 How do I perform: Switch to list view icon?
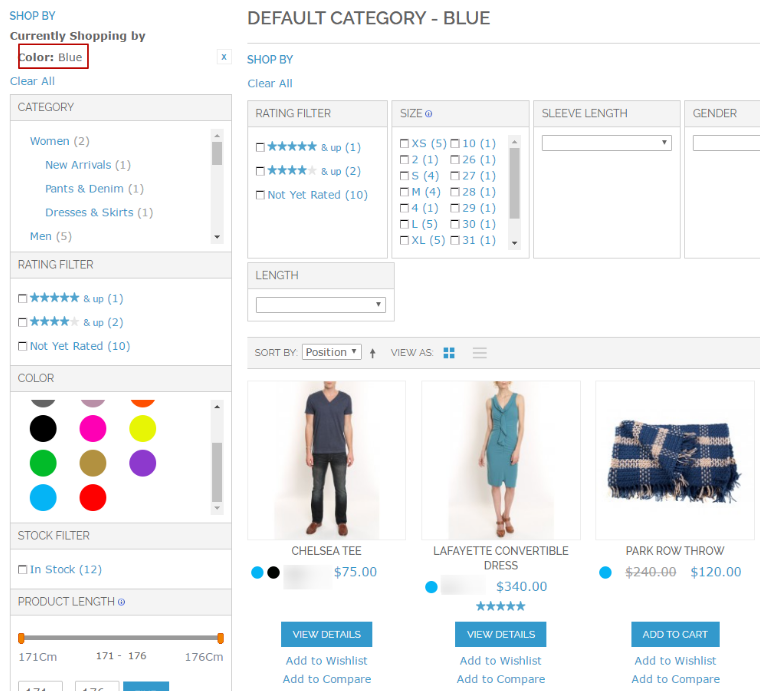479,353
